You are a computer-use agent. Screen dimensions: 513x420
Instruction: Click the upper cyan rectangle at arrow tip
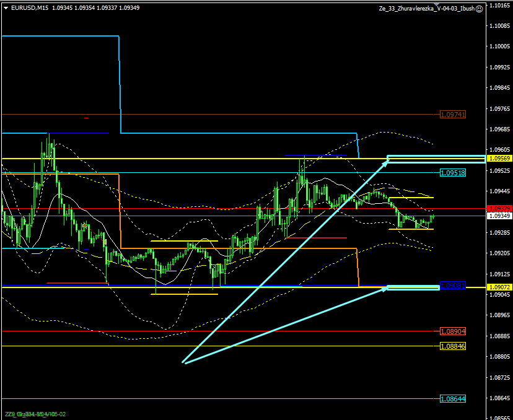(436, 159)
